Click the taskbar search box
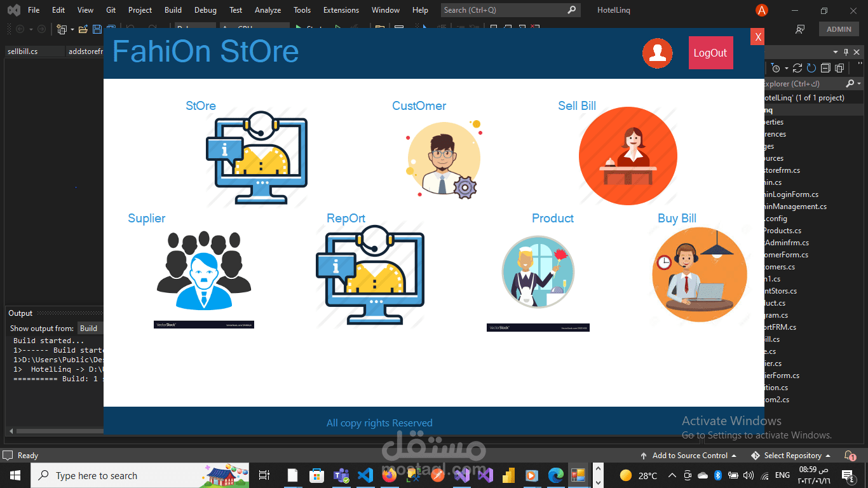The image size is (868, 488). [x=140, y=475]
